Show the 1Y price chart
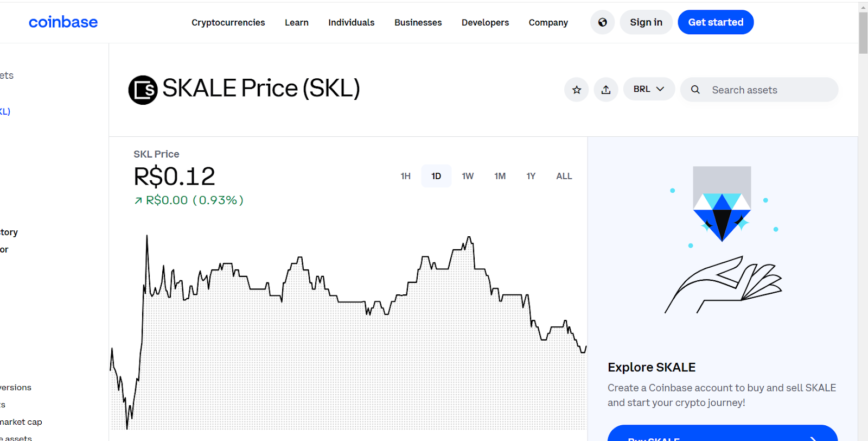This screenshot has height=441, width=868. 531,176
